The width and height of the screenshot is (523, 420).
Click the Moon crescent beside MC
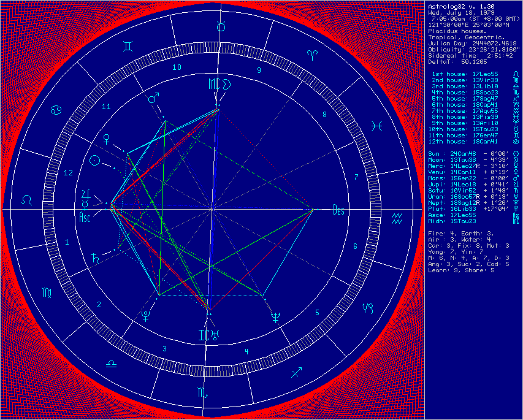(226, 84)
